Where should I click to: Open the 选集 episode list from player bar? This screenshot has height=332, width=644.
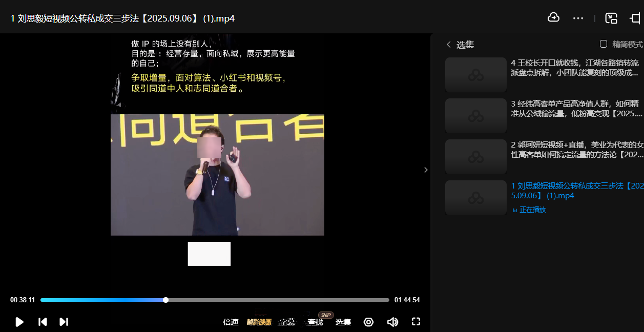pos(343,322)
